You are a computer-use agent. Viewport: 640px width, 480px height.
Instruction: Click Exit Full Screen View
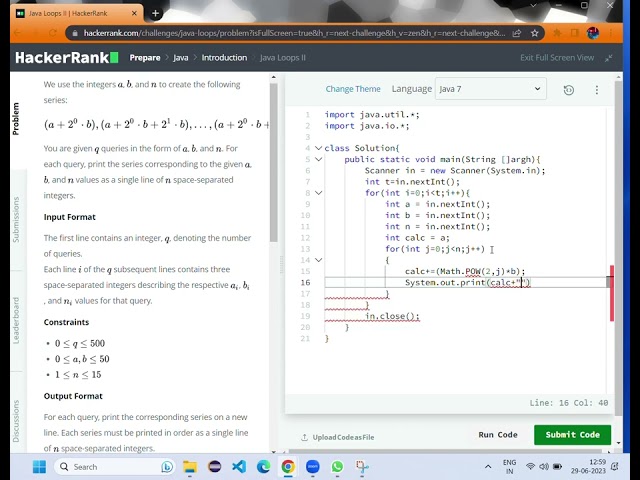click(x=557, y=58)
